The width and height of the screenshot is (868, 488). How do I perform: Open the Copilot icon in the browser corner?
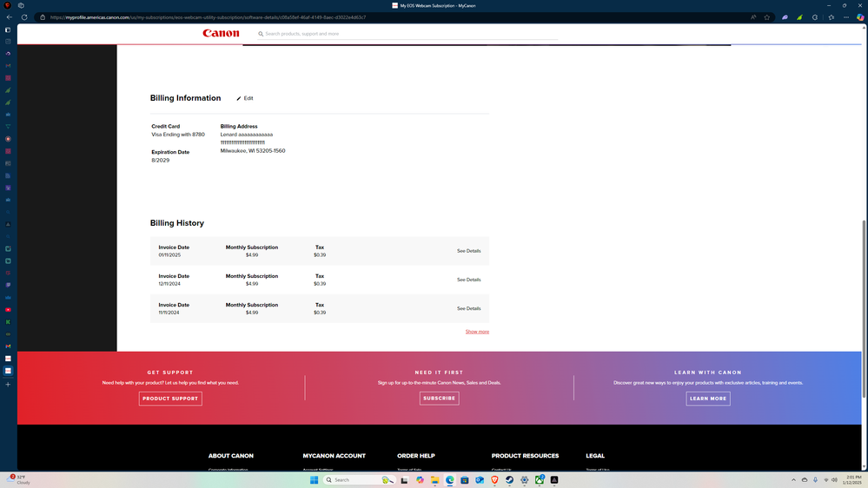tap(859, 17)
